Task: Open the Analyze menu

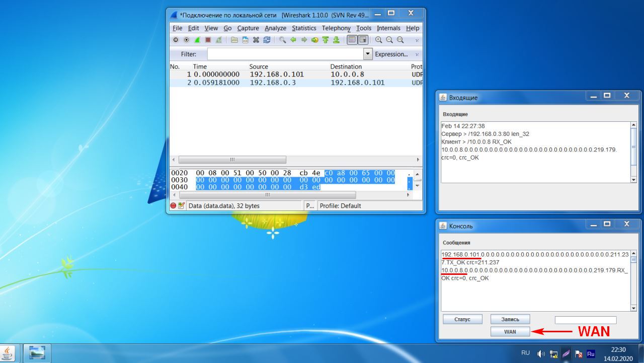Action: [275, 28]
